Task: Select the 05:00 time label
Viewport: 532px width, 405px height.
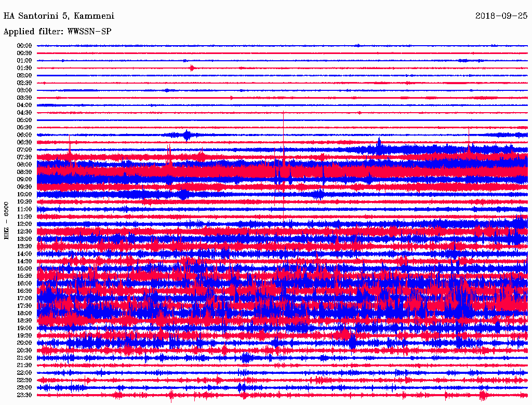Action: (x=24, y=120)
